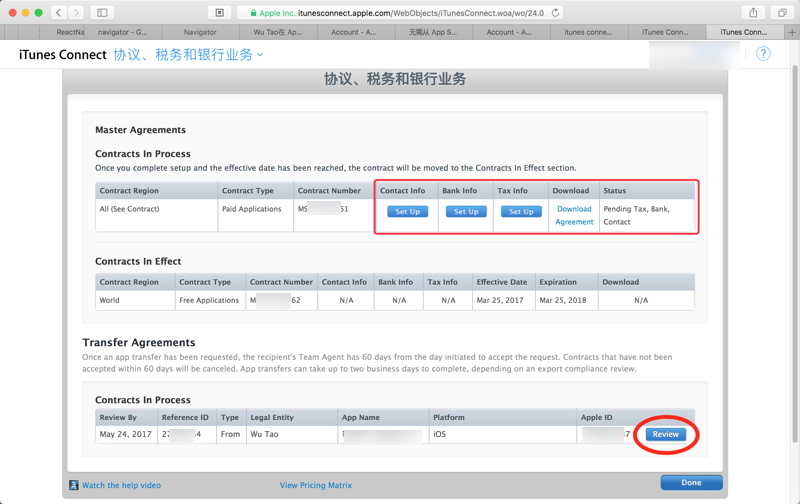This screenshot has height=504, width=800.
Task: Click the Mar 25, 2018 expiration date
Action: (563, 300)
